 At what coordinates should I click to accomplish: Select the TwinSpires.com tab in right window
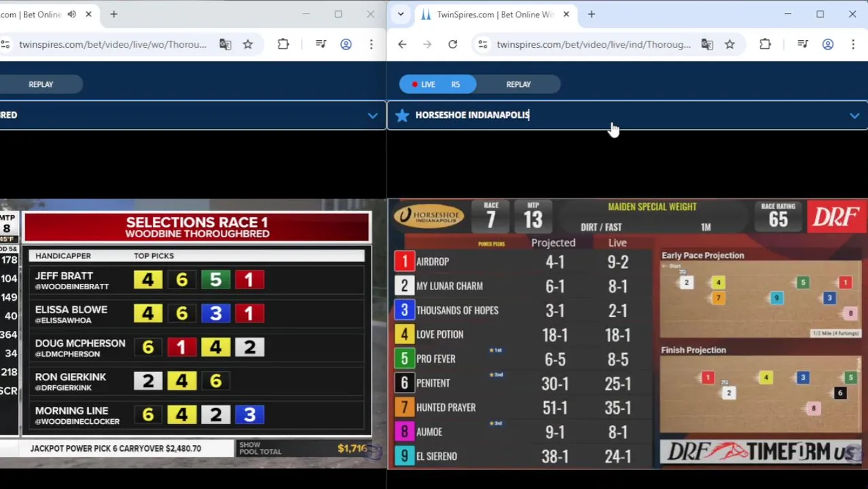[x=494, y=14]
